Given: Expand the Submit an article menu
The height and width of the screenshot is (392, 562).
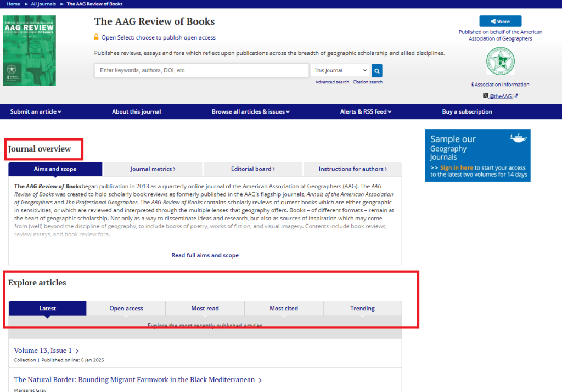Looking at the screenshot, I should coord(36,111).
